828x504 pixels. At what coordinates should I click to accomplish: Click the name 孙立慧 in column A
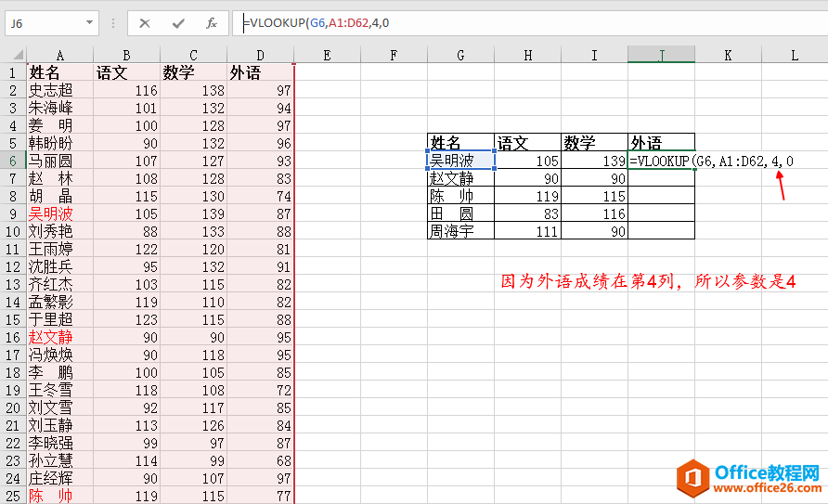(x=51, y=460)
